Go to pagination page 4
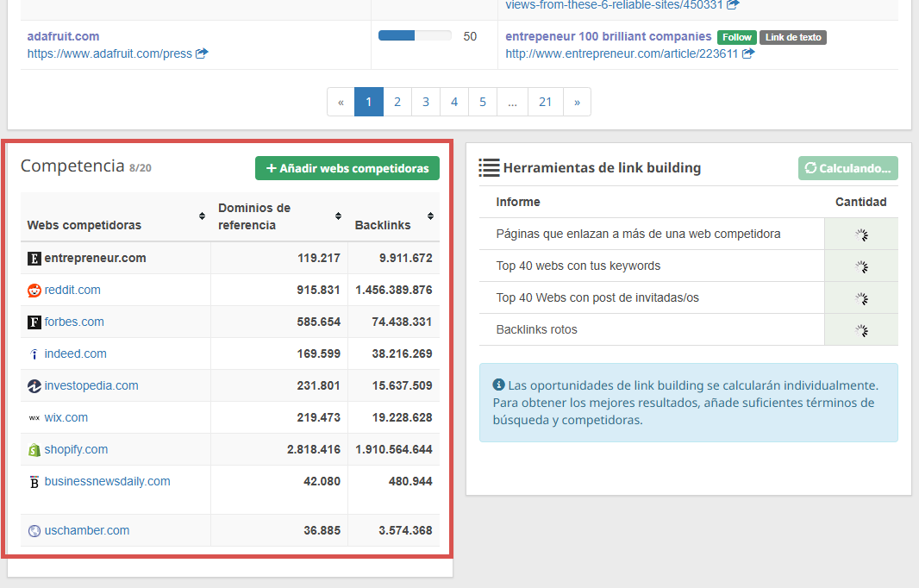The image size is (919, 588). [x=454, y=102]
